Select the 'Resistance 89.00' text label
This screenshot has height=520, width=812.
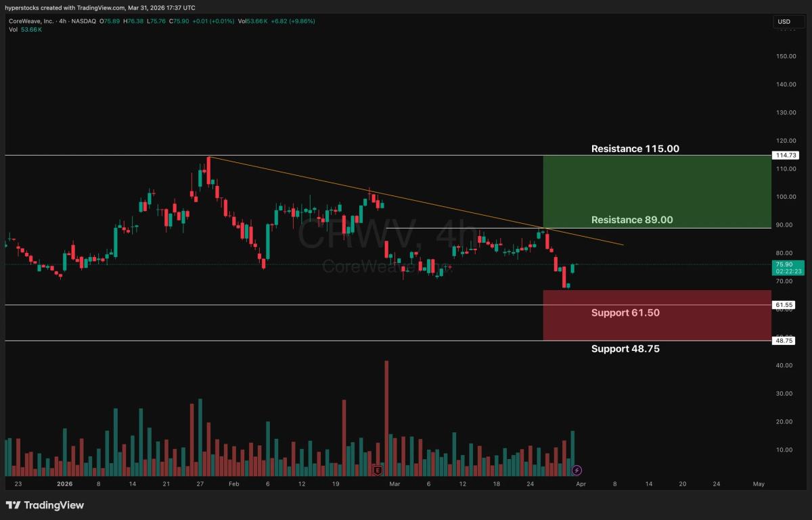(631, 220)
